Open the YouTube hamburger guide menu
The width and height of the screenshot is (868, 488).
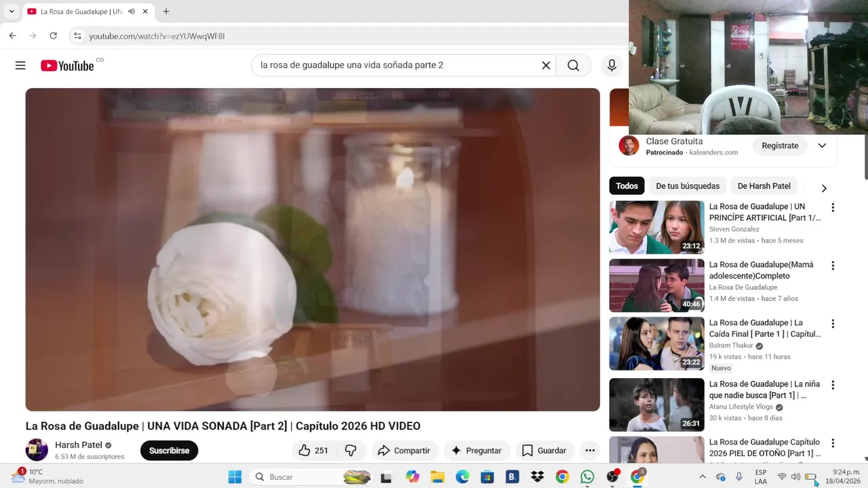[x=20, y=65]
